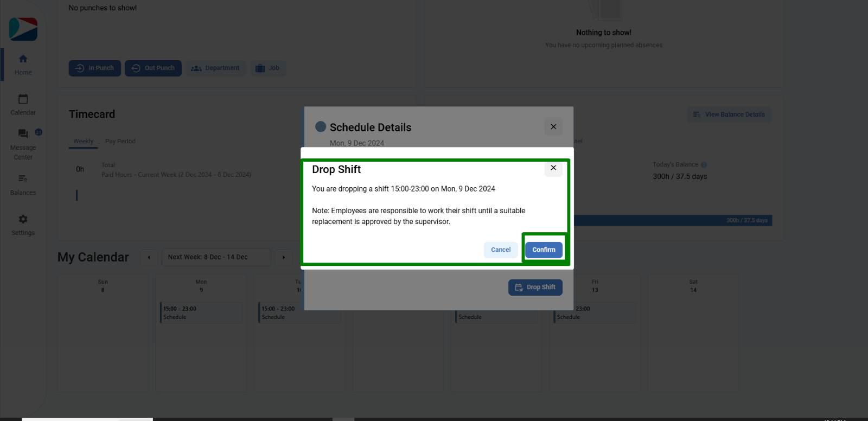This screenshot has height=421, width=868.
Task: Click 'Nothing to show!' text
Action: click(604, 33)
